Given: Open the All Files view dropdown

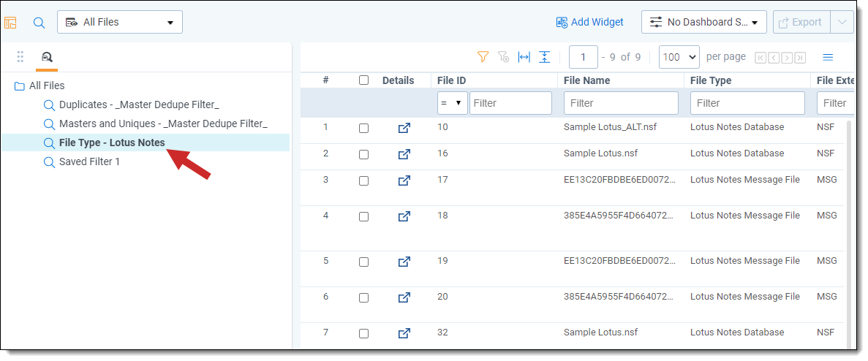Looking at the screenshot, I should click(120, 22).
